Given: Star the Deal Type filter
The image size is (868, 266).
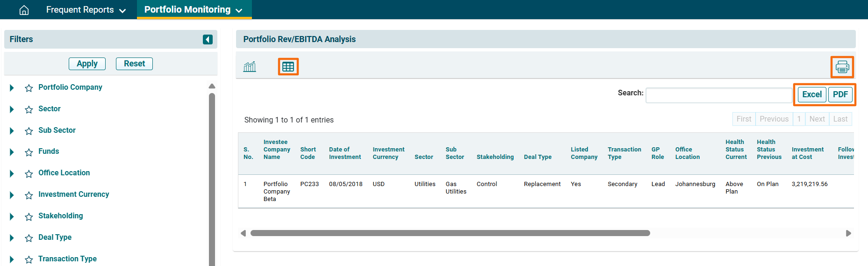Looking at the screenshot, I should pos(29,238).
